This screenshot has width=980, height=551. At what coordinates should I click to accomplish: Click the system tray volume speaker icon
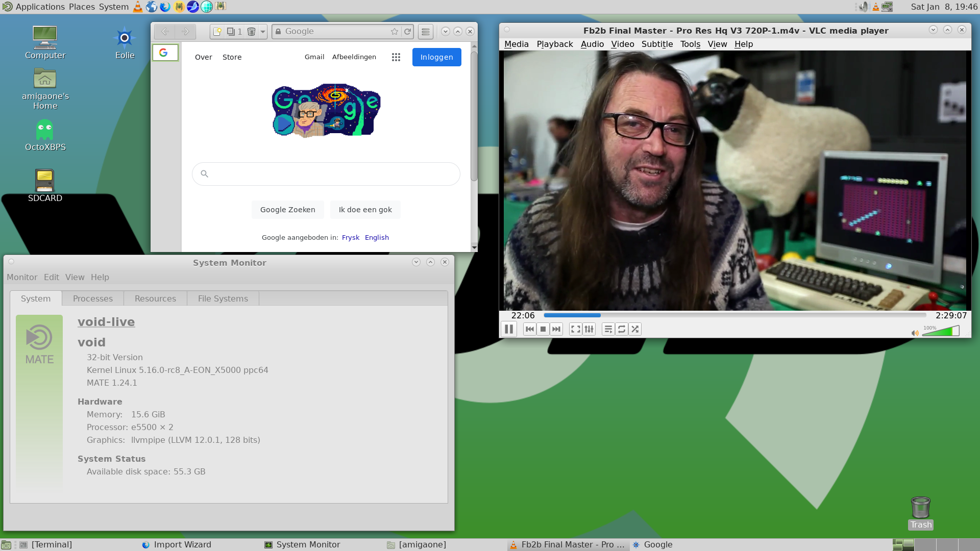coord(863,7)
